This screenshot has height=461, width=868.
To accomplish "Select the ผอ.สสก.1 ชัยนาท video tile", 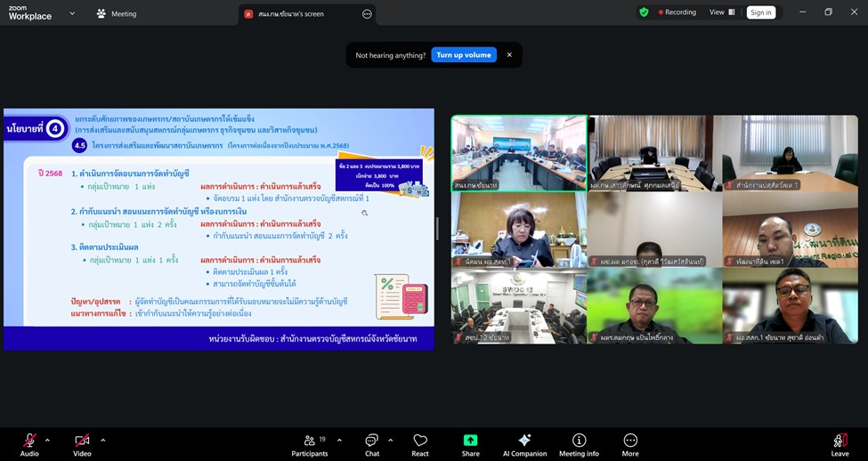I will [790, 306].
